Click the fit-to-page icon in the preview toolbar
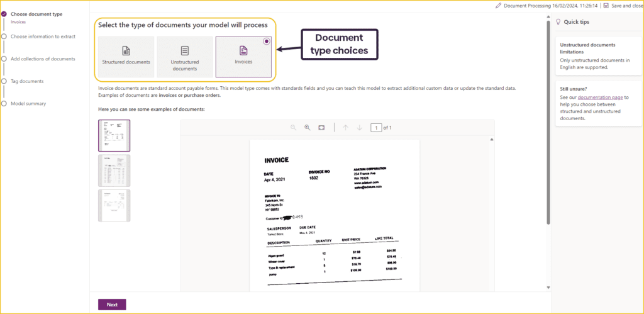Viewport: 644px width, 314px height. pos(321,128)
